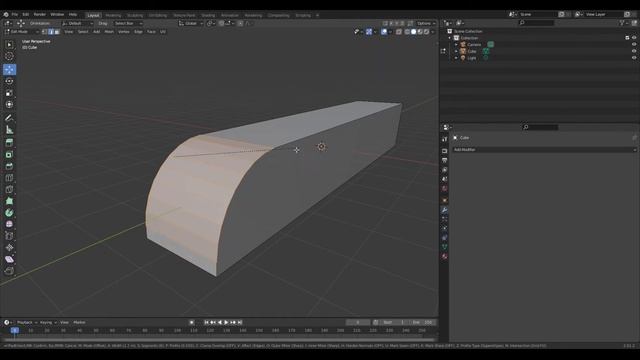Hide the Cube object in outliner
The height and width of the screenshot is (360, 640).
634,51
